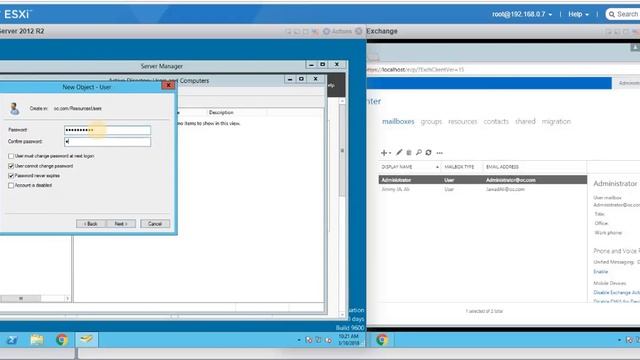Click the user avatar icon in New Object dialog

pyautogui.click(x=15, y=109)
